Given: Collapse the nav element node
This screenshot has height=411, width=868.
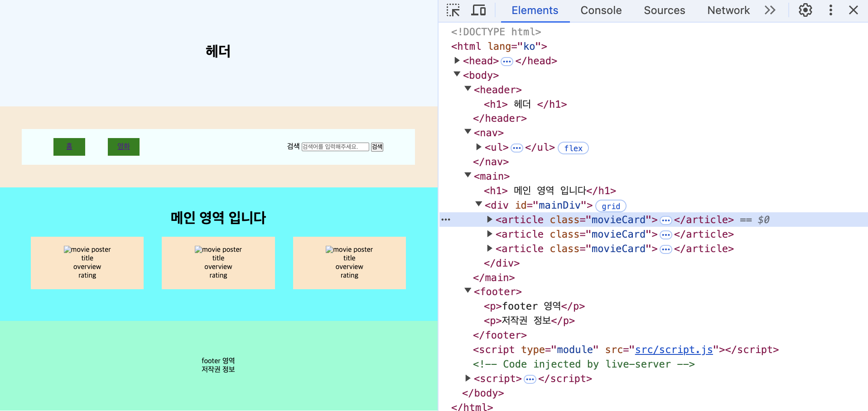Looking at the screenshot, I should [468, 132].
